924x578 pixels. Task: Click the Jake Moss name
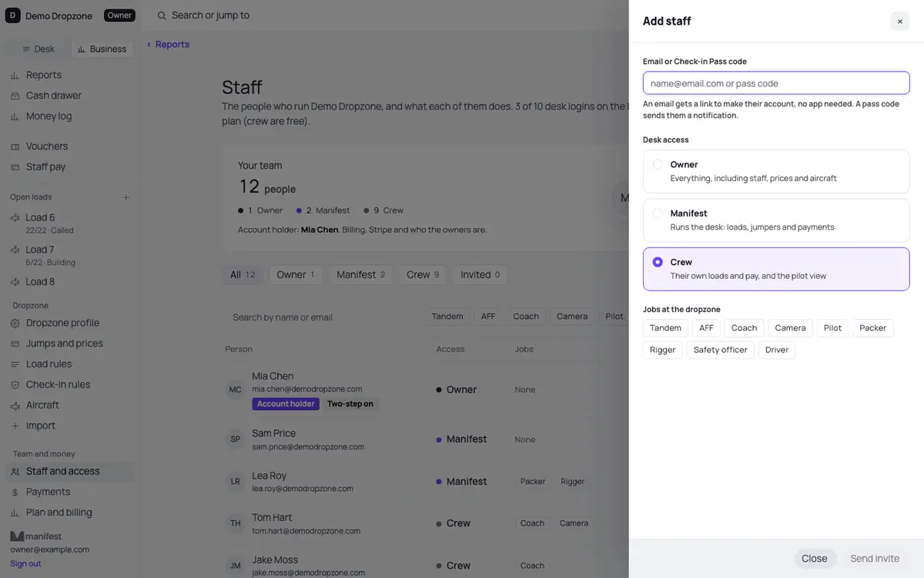(x=275, y=560)
